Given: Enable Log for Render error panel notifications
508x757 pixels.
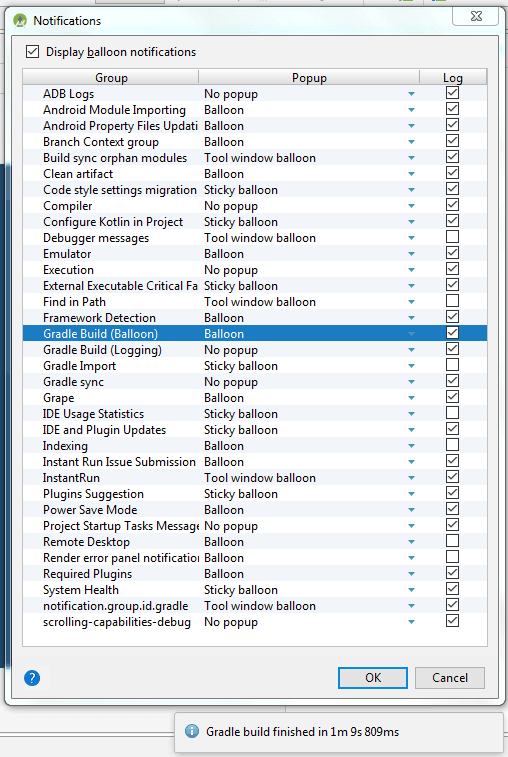Looking at the screenshot, I should [x=452, y=557].
